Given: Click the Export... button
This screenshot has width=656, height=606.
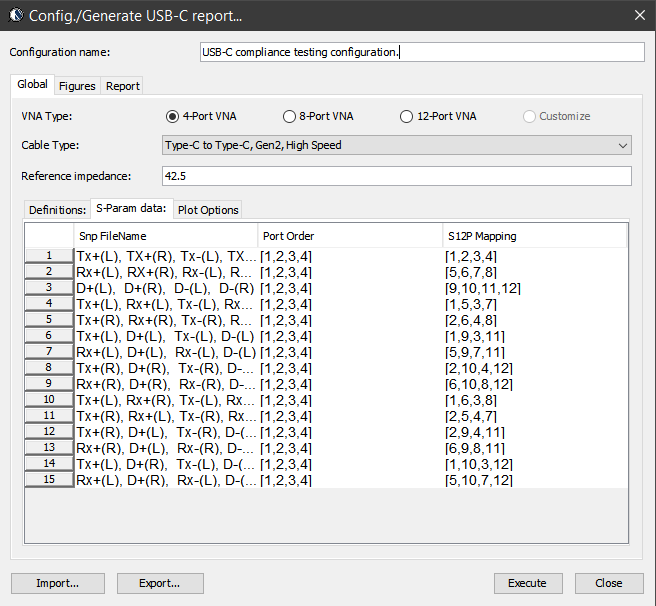Looking at the screenshot, I should 160,583.
